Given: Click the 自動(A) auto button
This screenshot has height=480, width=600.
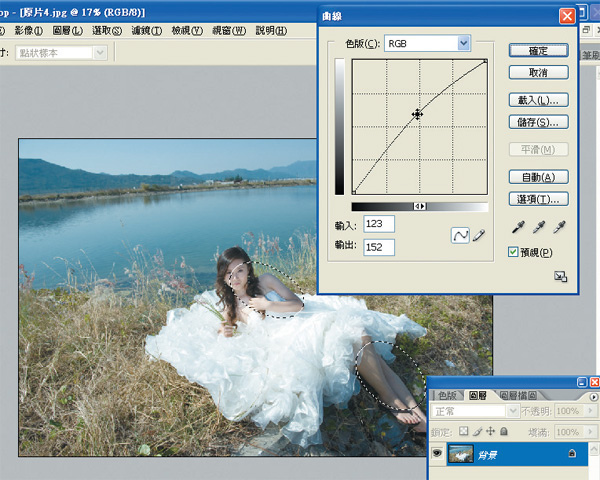Looking at the screenshot, I should (x=538, y=177).
